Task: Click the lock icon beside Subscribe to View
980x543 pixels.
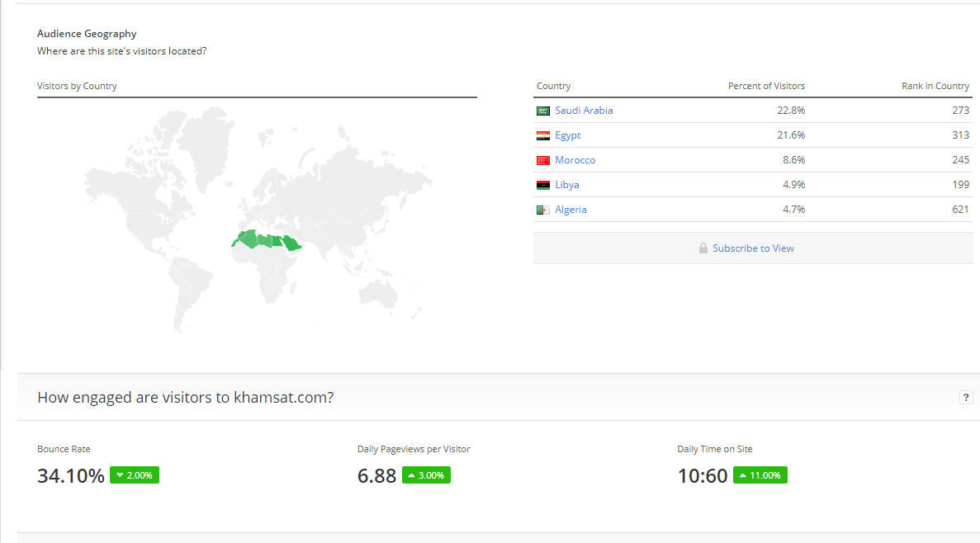Action: [x=703, y=248]
